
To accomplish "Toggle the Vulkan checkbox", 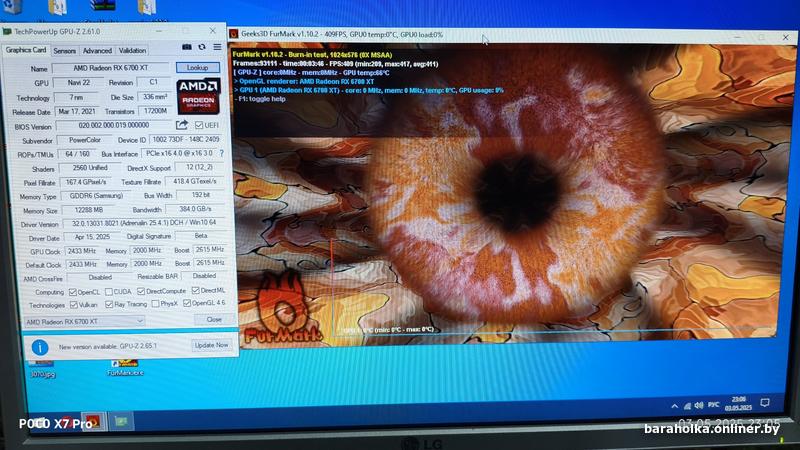I will pyautogui.click(x=73, y=305).
